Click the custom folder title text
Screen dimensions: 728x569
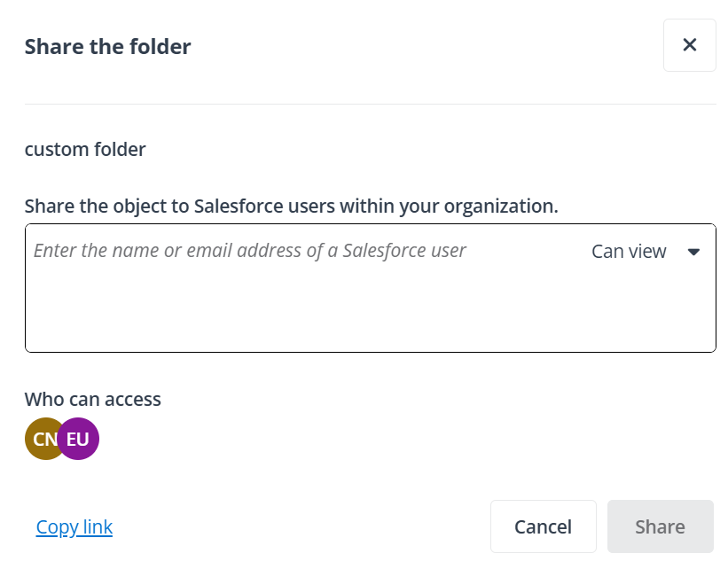click(x=84, y=149)
